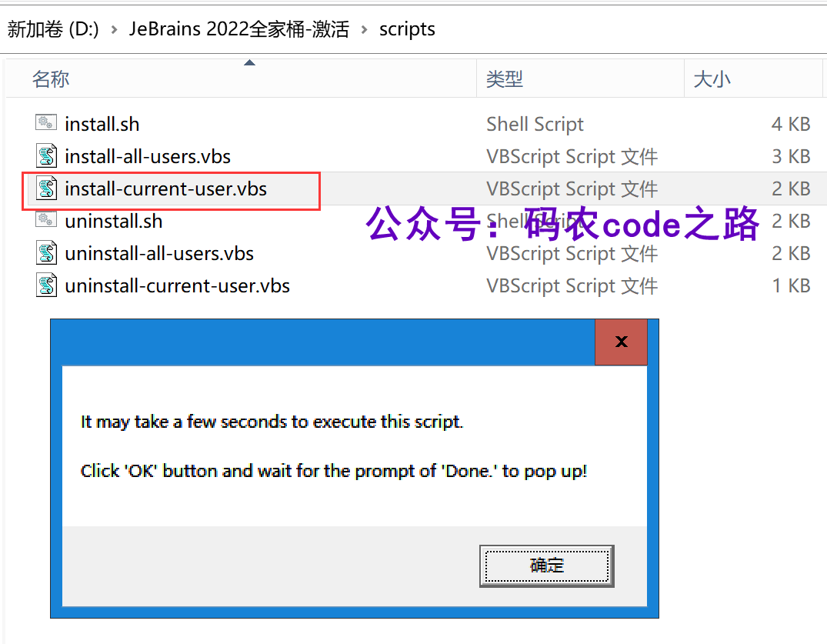
Task: Sort files by the 类型 column header
Action: coord(504,79)
